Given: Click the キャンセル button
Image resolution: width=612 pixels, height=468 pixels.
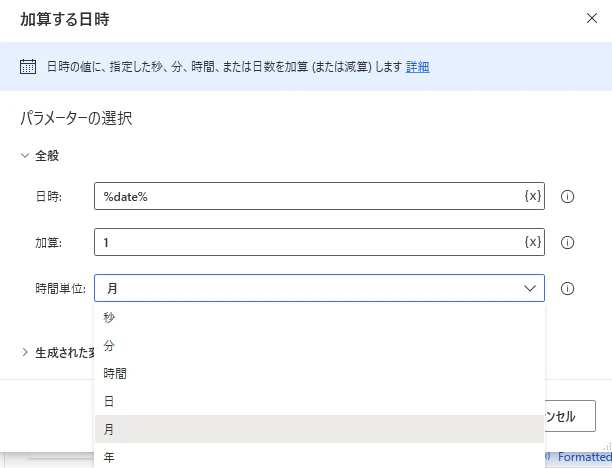Looking at the screenshot, I should tap(570, 416).
